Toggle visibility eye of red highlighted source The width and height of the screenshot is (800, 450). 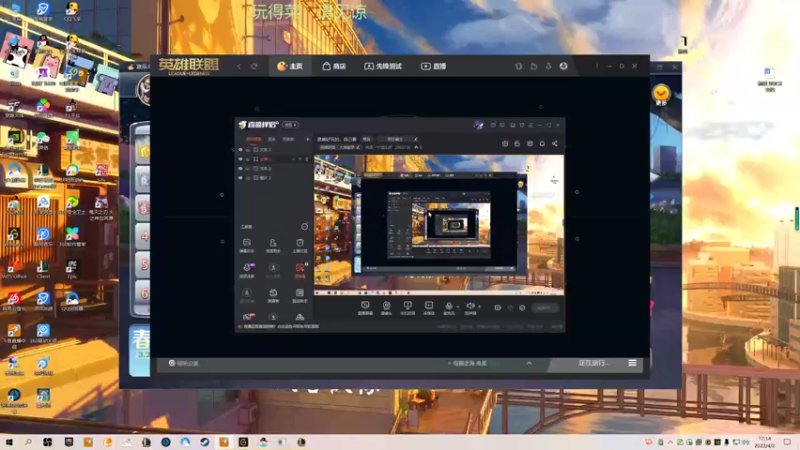point(240,159)
